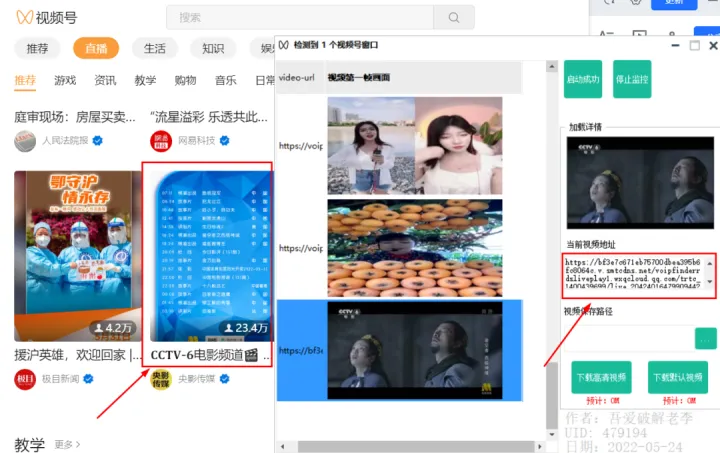Open the 游戏 sub-tab
The width and height of the screenshot is (720, 453).
pos(65,80)
